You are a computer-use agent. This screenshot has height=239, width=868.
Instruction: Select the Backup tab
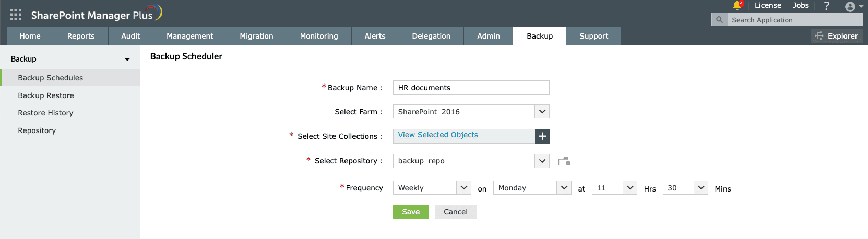click(540, 36)
